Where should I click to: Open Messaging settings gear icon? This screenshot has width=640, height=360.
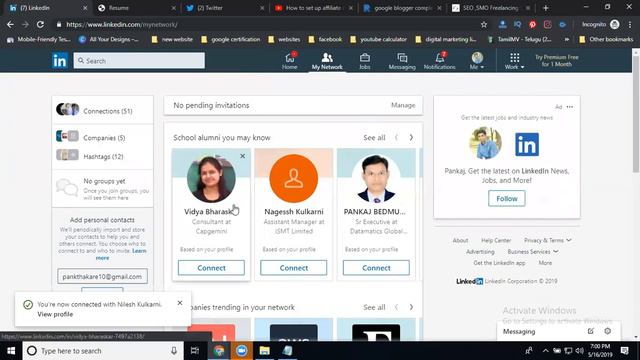(608, 331)
